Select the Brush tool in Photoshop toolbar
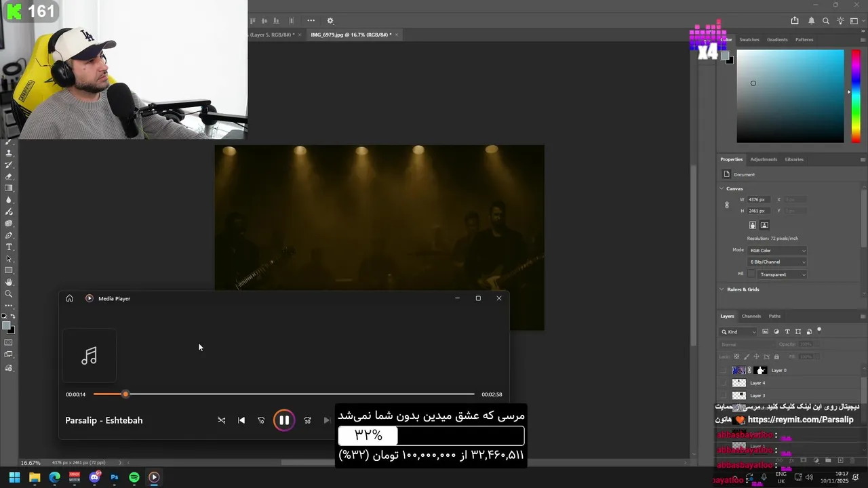The height and width of the screenshot is (488, 868). (9, 142)
